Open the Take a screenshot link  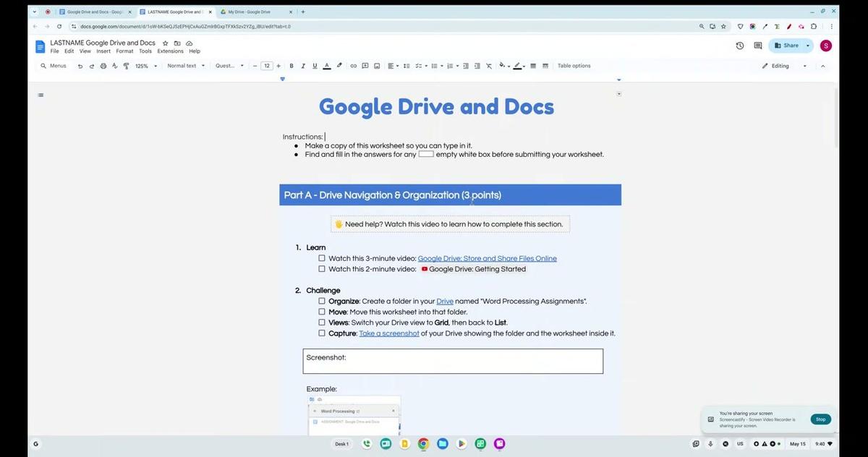pos(389,333)
